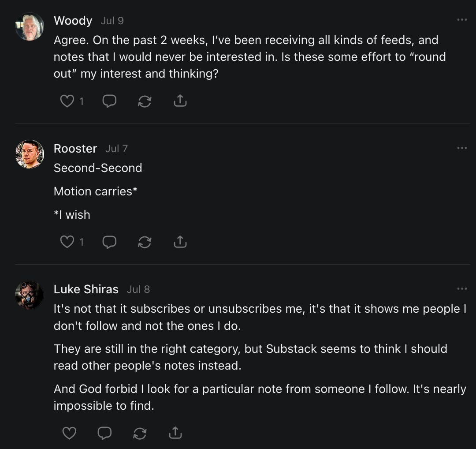Open more options for Luke Shiras's comment
476x449 pixels.
tap(462, 288)
